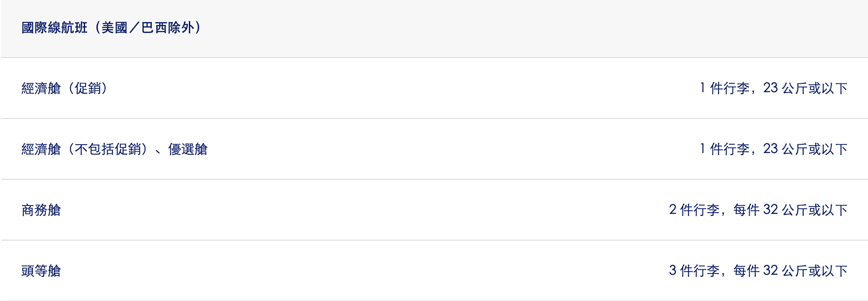Click 每件 32 公斤或以下 in the 商務艙 row
The width and height of the screenshot is (868, 301).
click(790, 210)
